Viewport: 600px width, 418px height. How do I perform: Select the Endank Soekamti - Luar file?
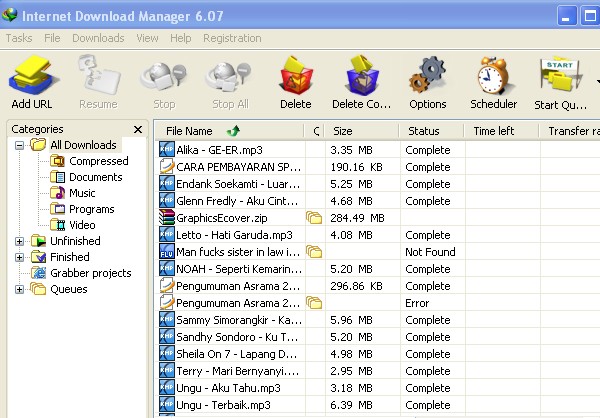click(238, 184)
